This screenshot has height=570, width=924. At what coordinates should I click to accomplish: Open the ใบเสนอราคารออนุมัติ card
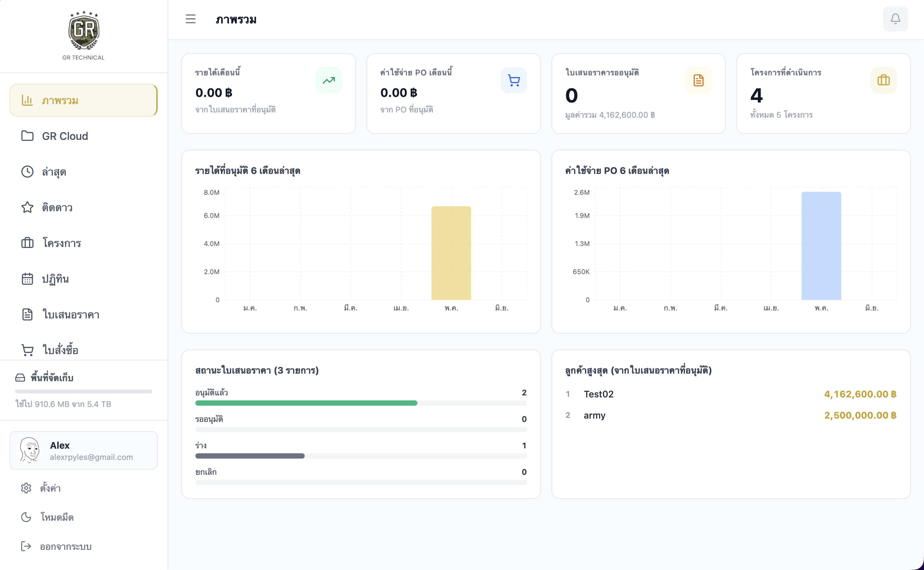638,94
